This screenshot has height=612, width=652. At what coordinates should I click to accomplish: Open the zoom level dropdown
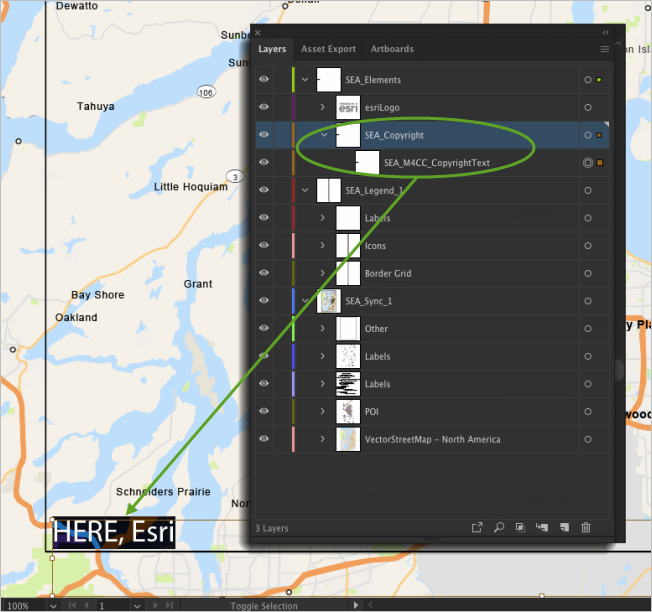coord(52,605)
